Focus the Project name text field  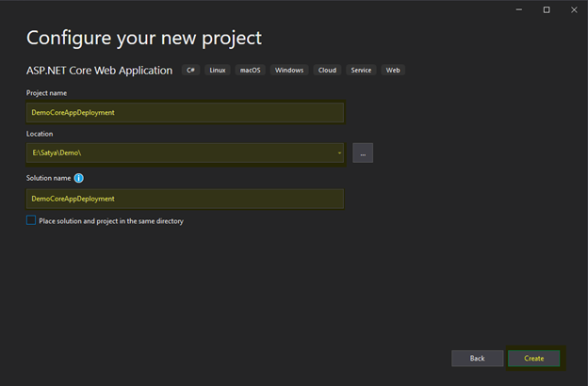click(x=186, y=113)
